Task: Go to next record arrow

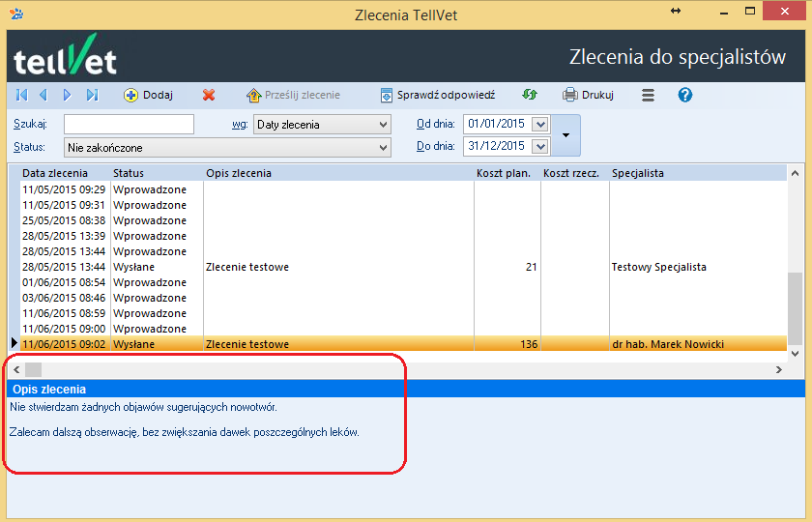Action: click(67, 95)
